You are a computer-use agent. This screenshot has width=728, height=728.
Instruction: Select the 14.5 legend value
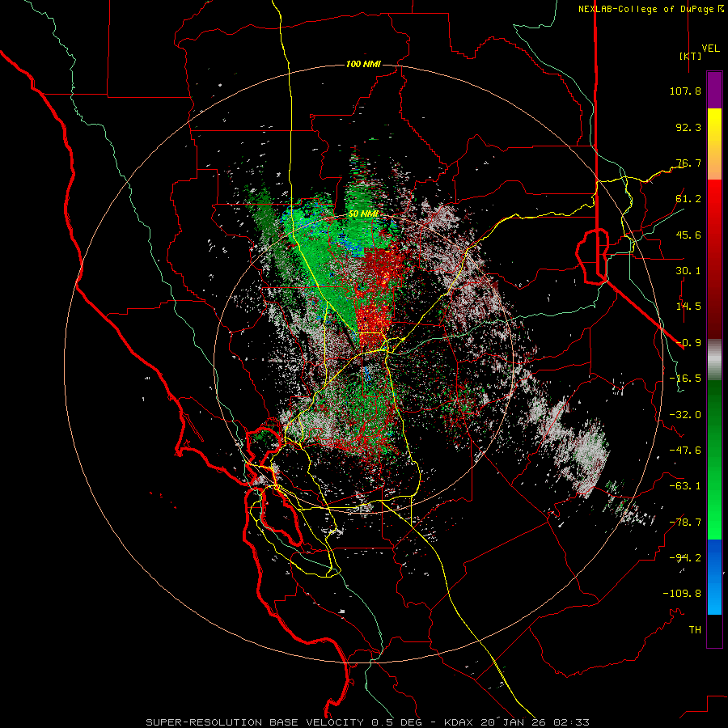pos(688,307)
